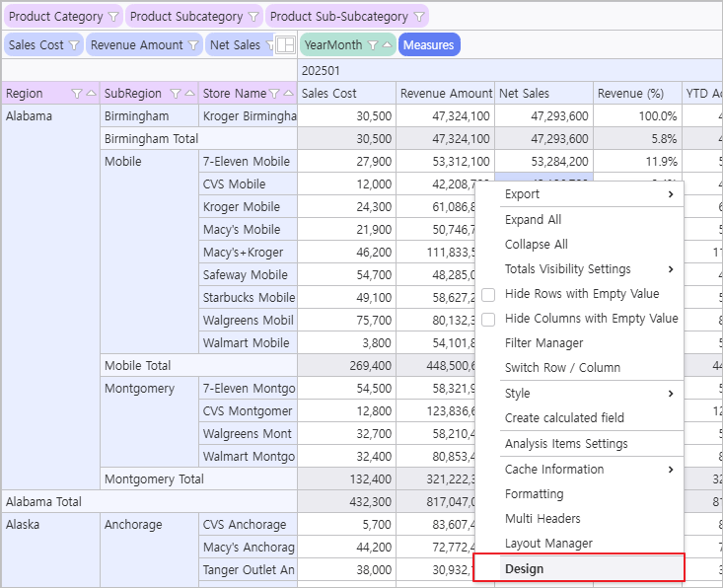The image size is (723, 588).
Task: Choose Switch Row / Column menu item
Action: point(562,368)
